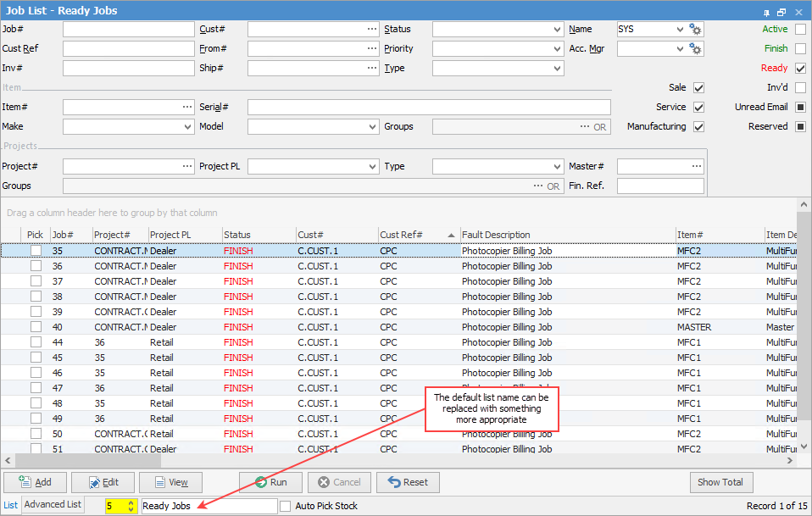This screenshot has width=812, height=516.
Task: Click the ellipsis icon in the Item# field
Action: tap(186, 108)
